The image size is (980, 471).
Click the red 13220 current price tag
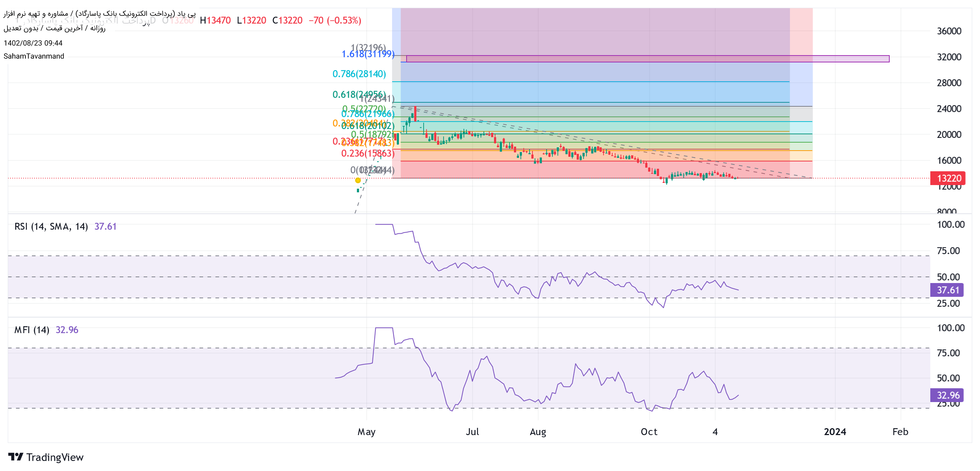click(x=948, y=178)
